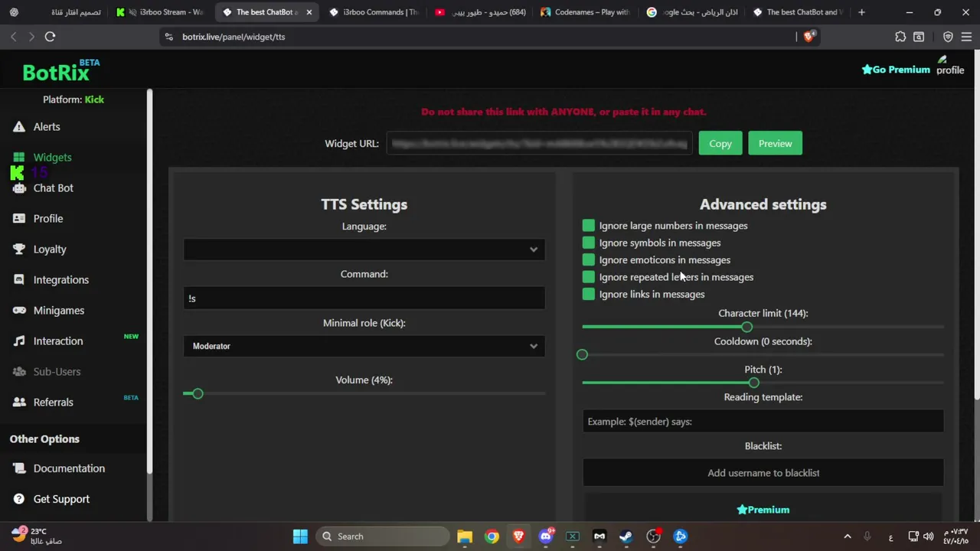Toggle Ignore symbols in messages

[x=588, y=243]
